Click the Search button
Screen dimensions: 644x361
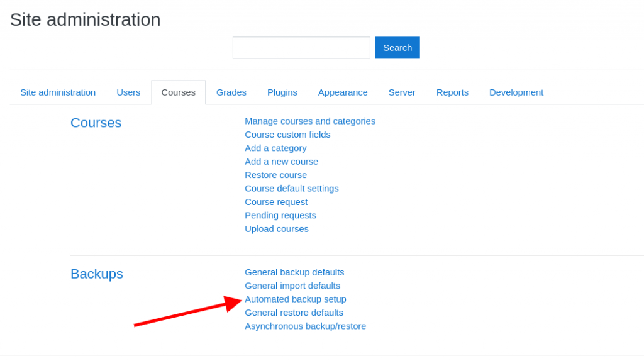pos(397,48)
